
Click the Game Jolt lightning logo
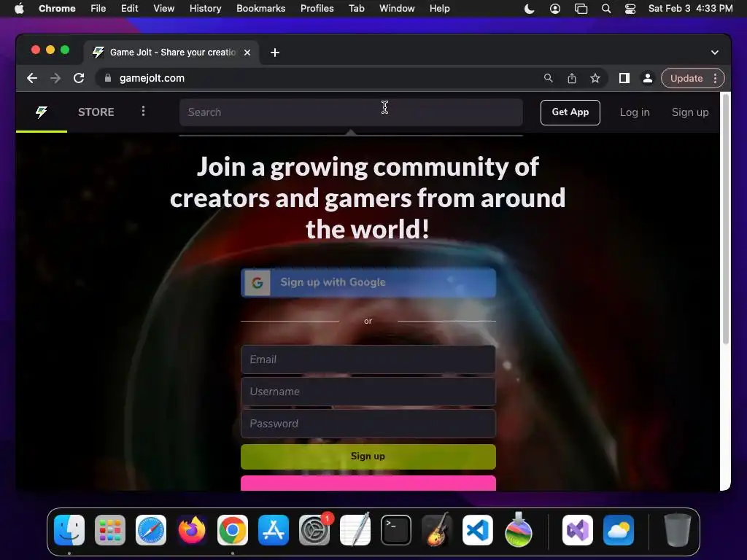tap(42, 112)
